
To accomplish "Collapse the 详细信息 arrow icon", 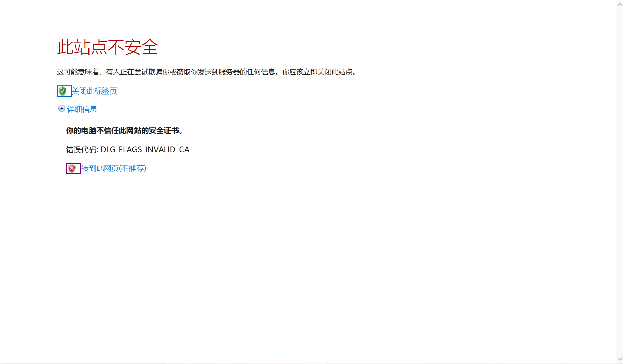I will [x=62, y=108].
